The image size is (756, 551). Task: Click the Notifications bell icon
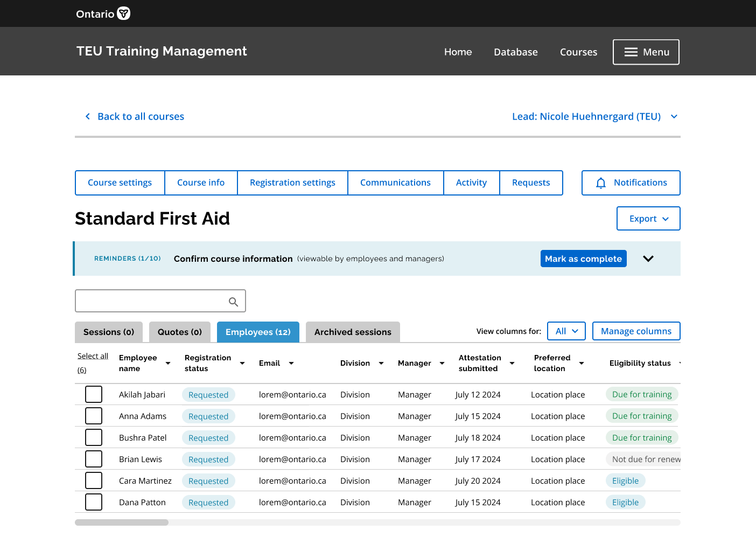pos(601,183)
